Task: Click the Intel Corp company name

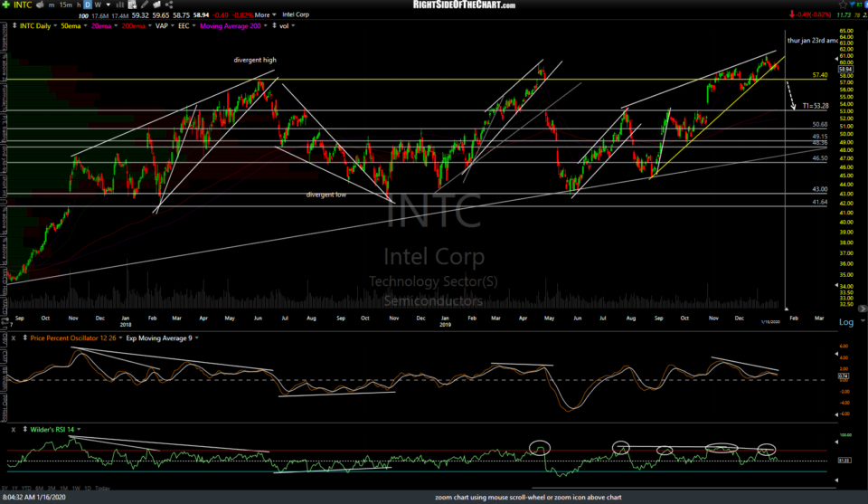Action: 296,15
